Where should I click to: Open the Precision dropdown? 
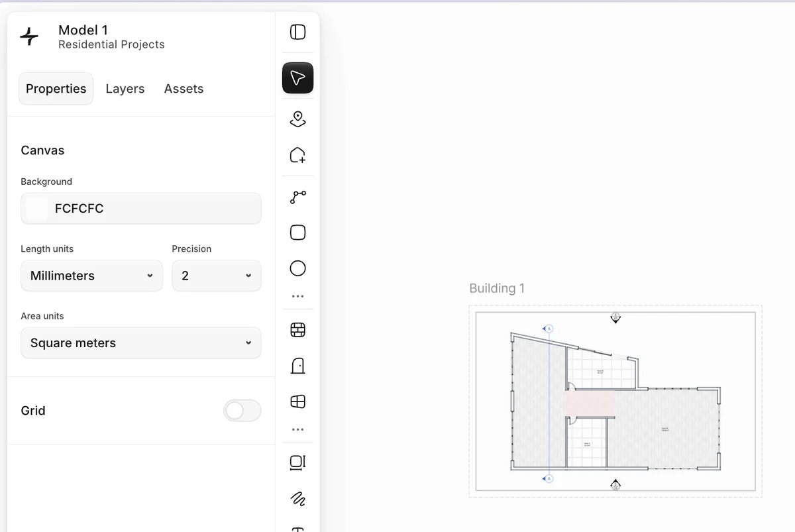(217, 276)
